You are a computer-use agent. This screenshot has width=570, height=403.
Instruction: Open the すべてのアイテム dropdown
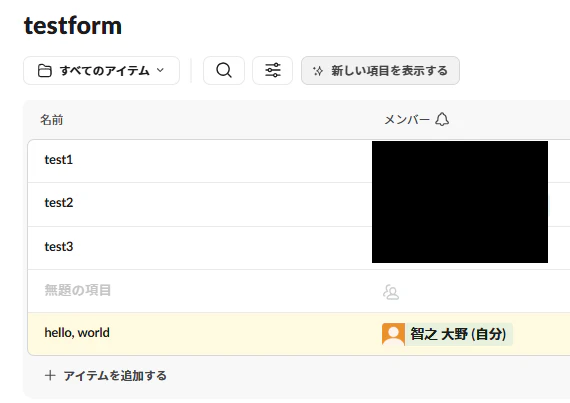pyautogui.click(x=101, y=70)
